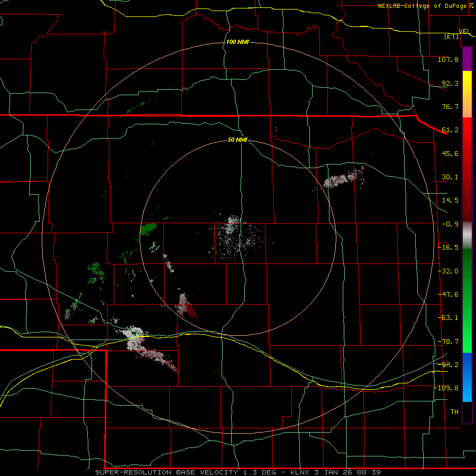The height and width of the screenshot is (476, 476).
Task: Click the 76.7 velocity scale value
Action: (450, 106)
